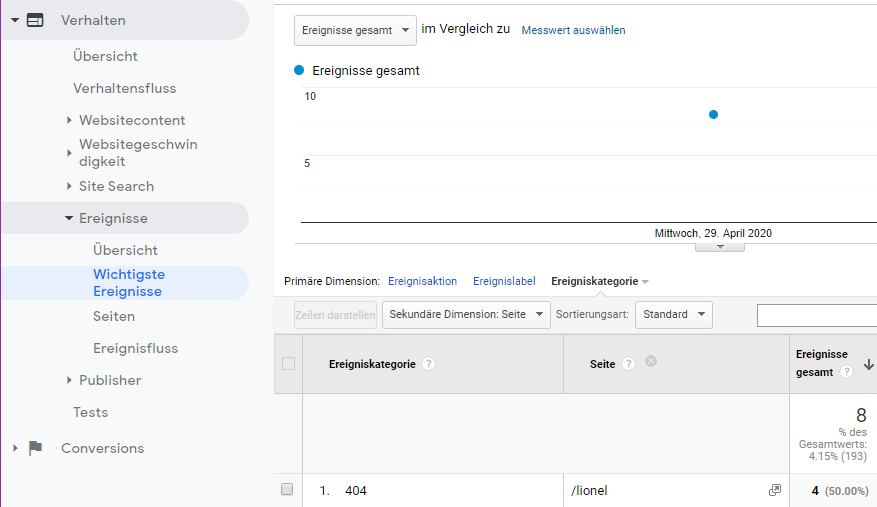Image resolution: width=877 pixels, height=507 pixels.
Task: Expand the Site Search submenu
Action: point(69,186)
